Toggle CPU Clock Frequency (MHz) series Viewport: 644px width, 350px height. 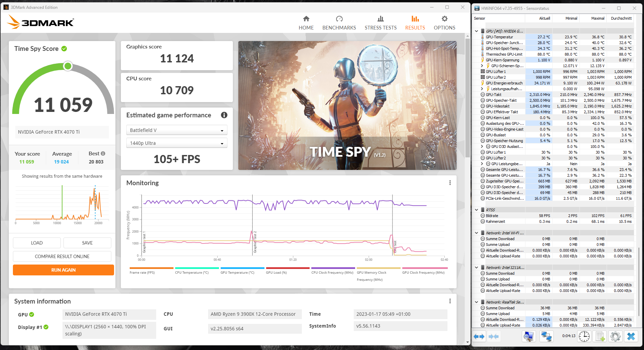coord(333,270)
